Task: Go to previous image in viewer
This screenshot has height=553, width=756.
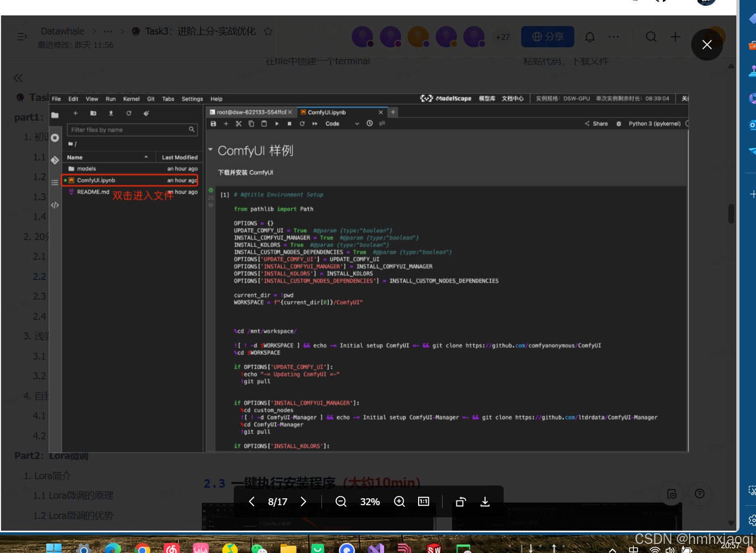Action: (252, 501)
